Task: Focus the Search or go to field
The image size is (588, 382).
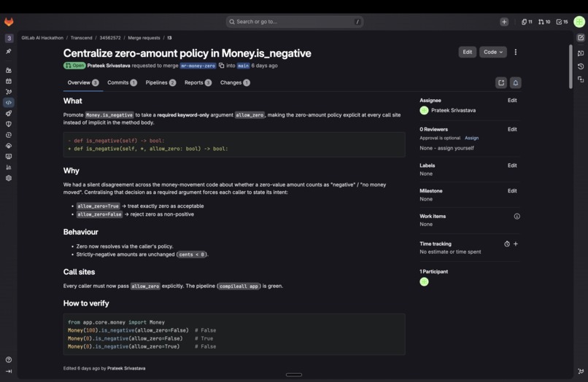Action: (x=295, y=22)
